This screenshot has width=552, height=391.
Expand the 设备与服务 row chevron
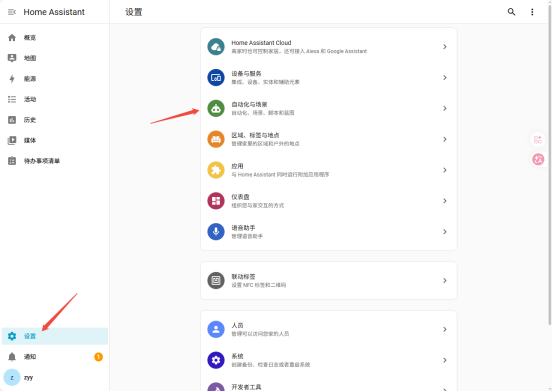(x=445, y=77)
